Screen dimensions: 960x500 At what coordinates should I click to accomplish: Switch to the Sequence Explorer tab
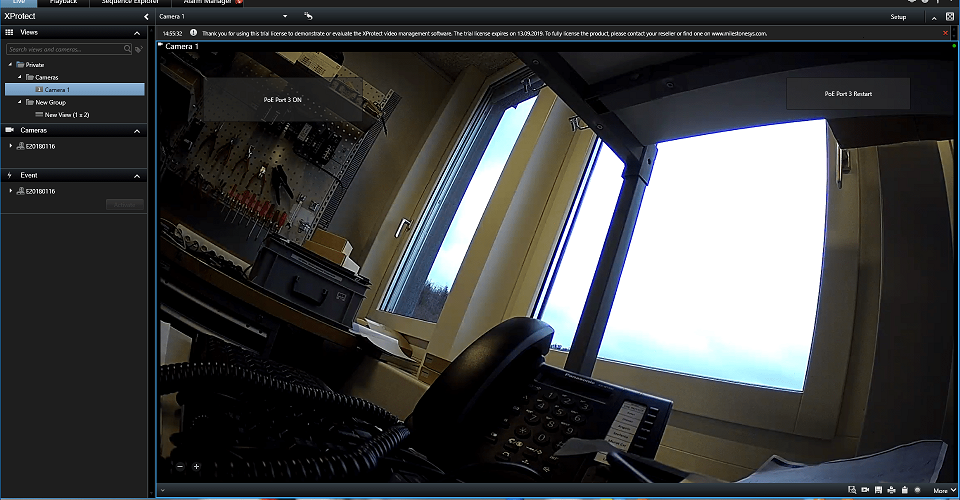(x=130, y=2)
